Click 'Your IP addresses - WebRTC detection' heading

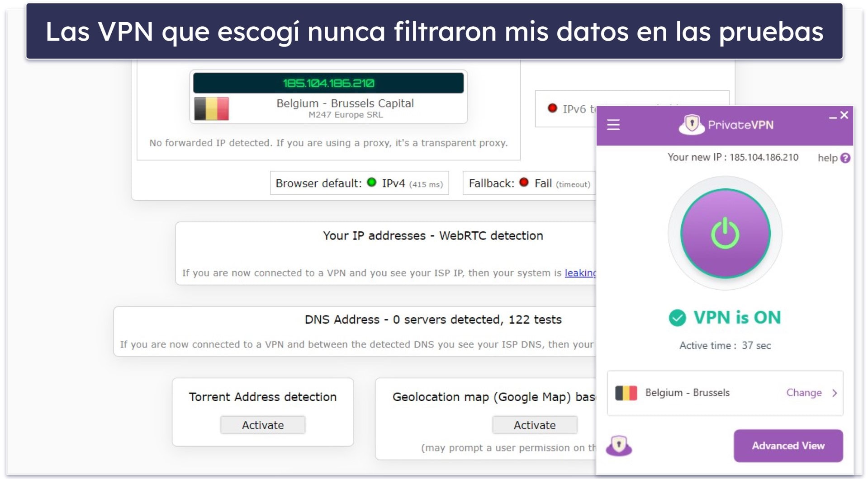point(433,235)
